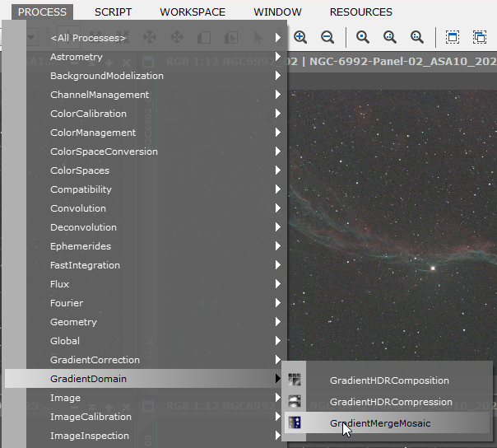Select the FastIntegration category
The width and height of the screenshot is (497, 448).
[x=144, y=265]
